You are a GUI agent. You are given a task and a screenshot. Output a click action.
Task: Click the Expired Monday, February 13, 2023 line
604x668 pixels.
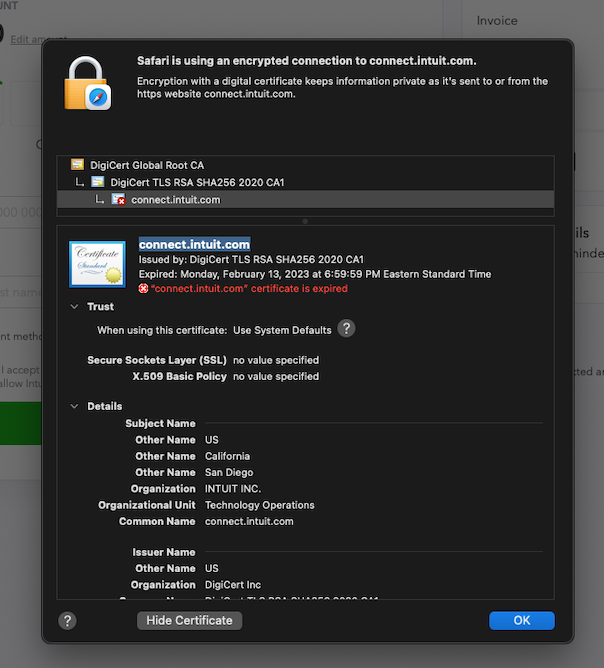click(315, 274)
